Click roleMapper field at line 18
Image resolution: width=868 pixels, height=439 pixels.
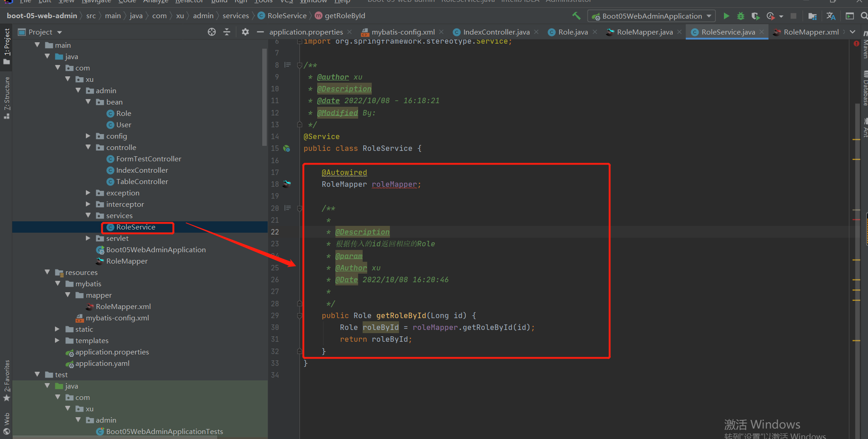[394, 184]
